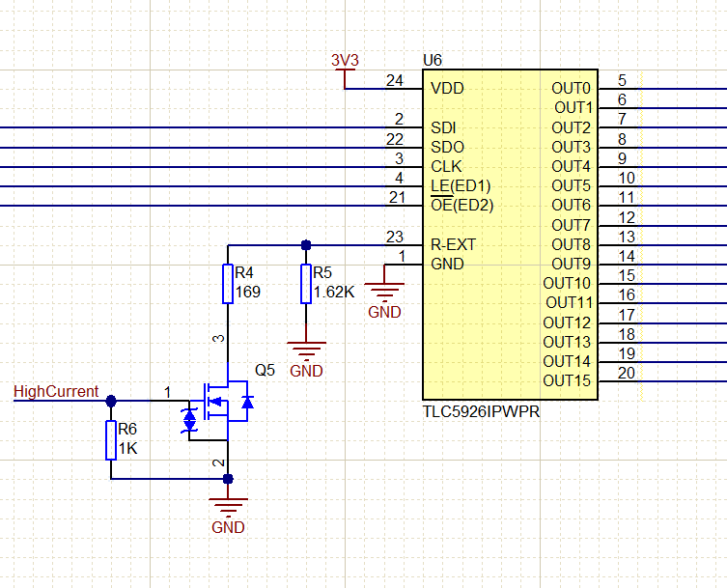This screenshot has width=727, height=588.
Task: Select Q5 gate pin number 1
Action: pyautogui.click(x=167, y=393)
